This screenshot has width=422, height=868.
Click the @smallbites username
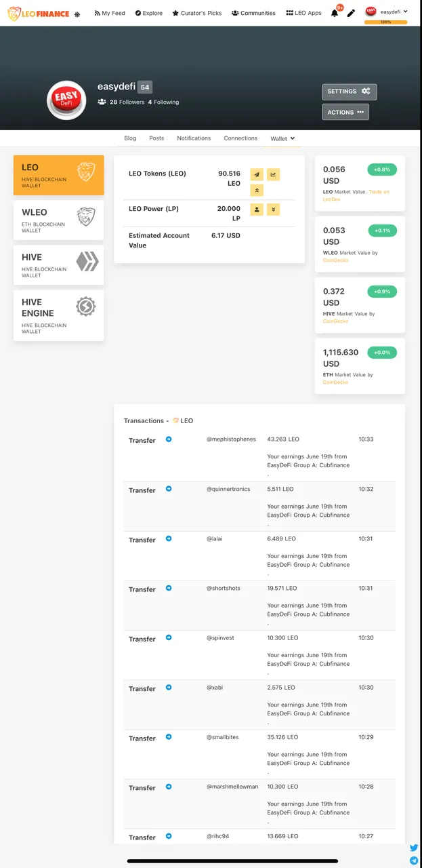223,737
